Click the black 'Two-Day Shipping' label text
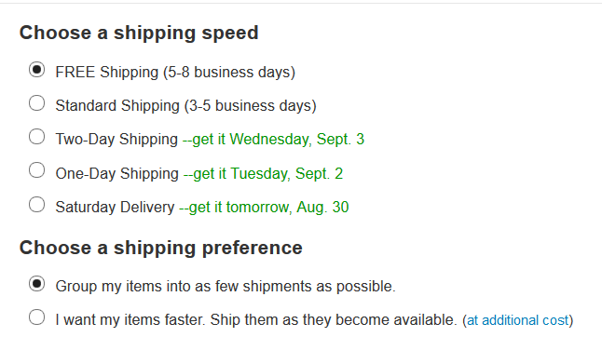The height and width of the screenshot is (364, 602). (x=116, y=140)
